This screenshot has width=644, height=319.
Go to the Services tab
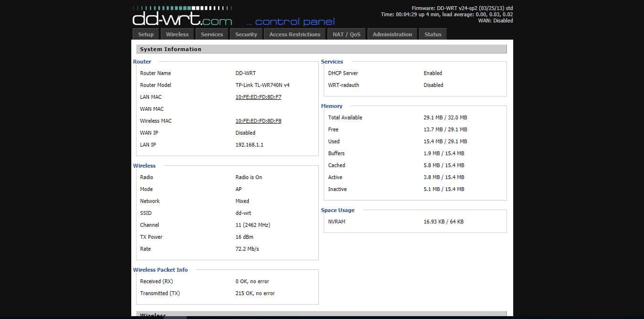point(212,34)
